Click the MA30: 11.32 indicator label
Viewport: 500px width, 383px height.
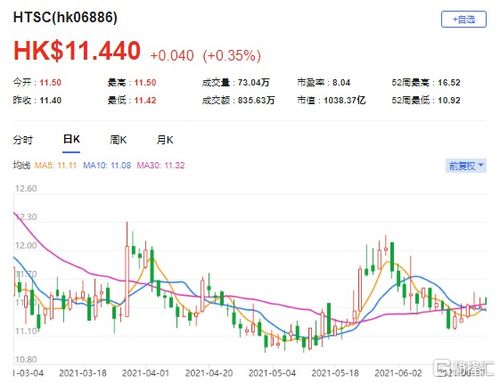click(x=160, y=165)
